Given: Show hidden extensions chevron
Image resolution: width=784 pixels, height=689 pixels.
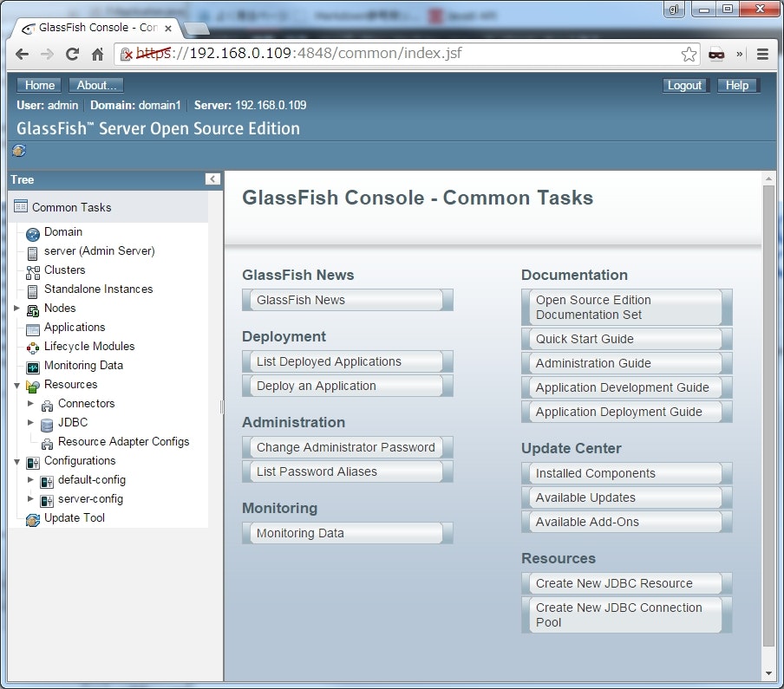Looking at the screenshot, I should (x=739, y=54).
